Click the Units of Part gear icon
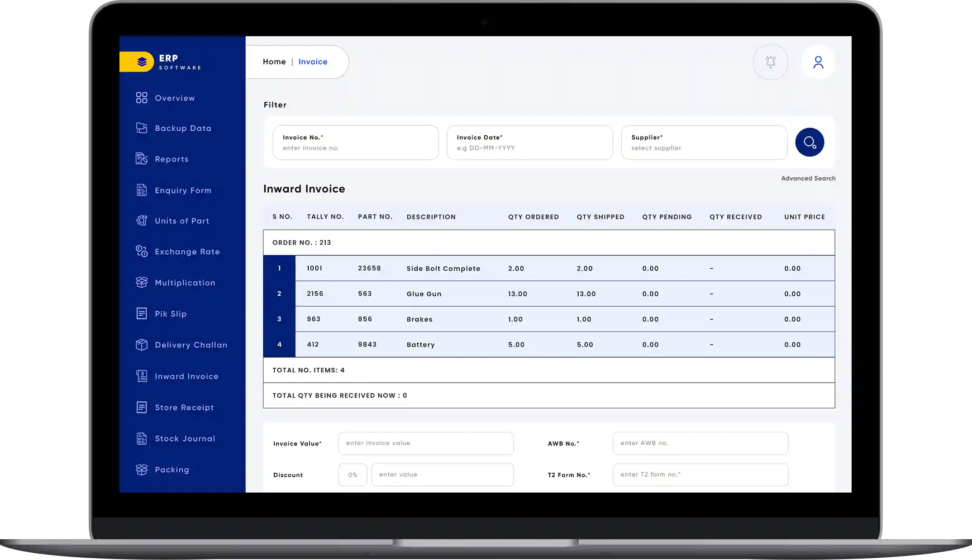 [142, 220]
